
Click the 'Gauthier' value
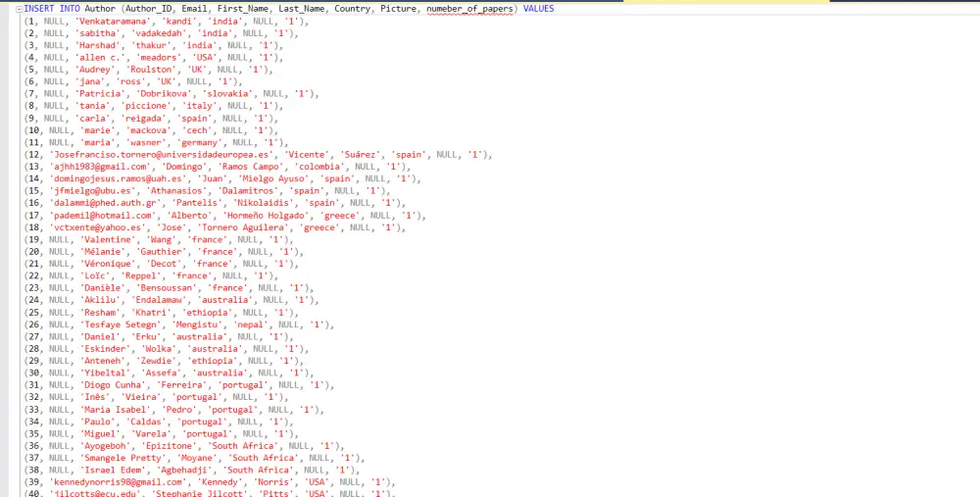pyautogui.click(x=162, y=252)
